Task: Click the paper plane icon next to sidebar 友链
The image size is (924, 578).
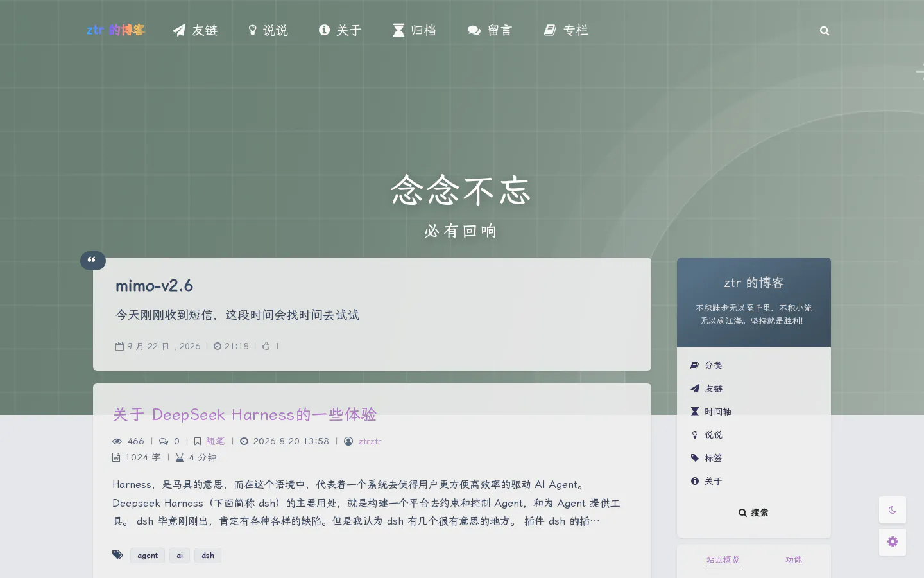Action: [694, 389]
